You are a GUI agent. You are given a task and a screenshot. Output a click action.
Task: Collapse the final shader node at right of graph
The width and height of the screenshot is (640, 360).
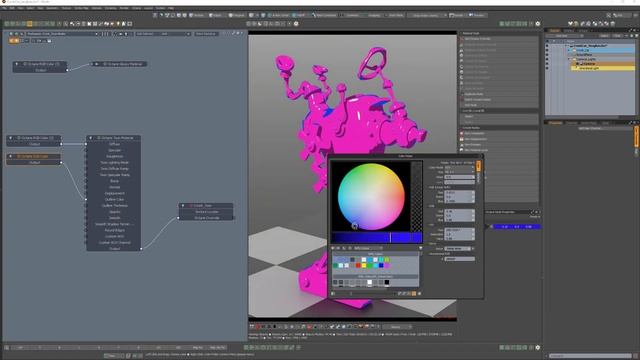183,206
